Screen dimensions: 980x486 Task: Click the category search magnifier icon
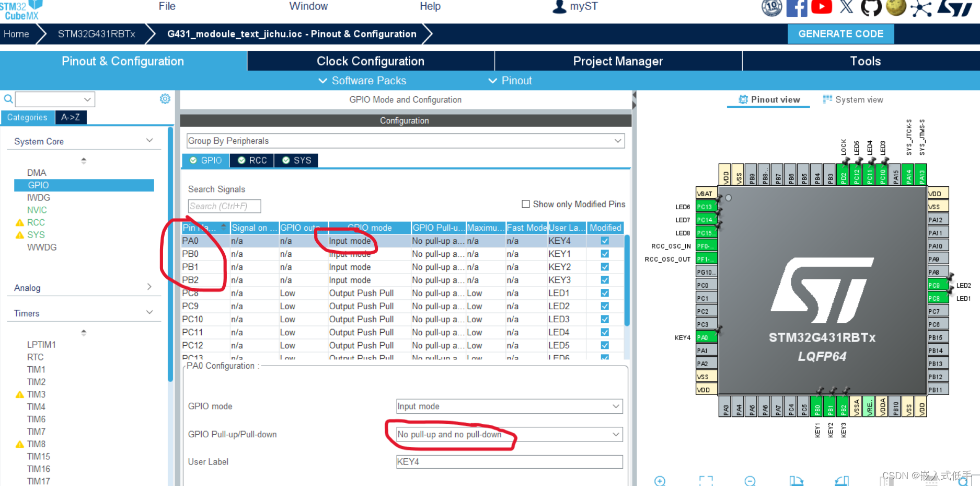(8, 99)
